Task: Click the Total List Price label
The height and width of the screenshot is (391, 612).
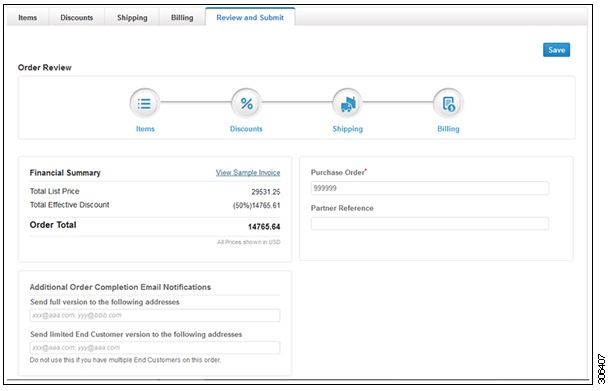Action: tap(55, 191)
